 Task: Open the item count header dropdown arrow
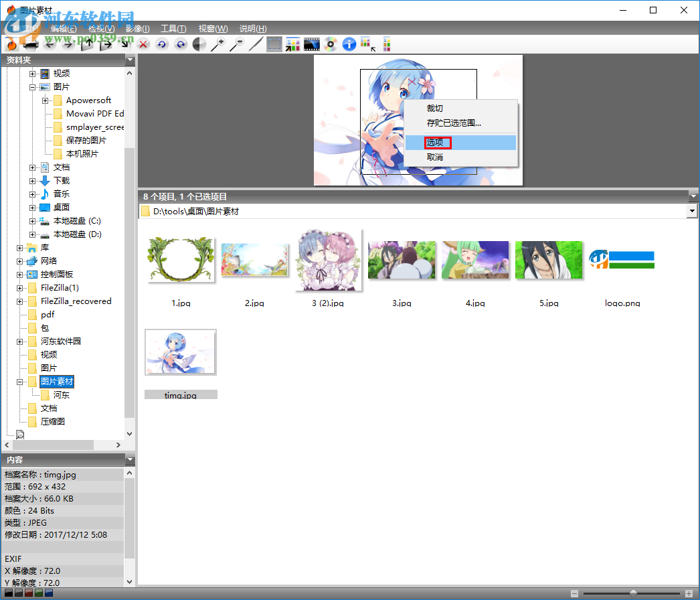click(693, 196)
